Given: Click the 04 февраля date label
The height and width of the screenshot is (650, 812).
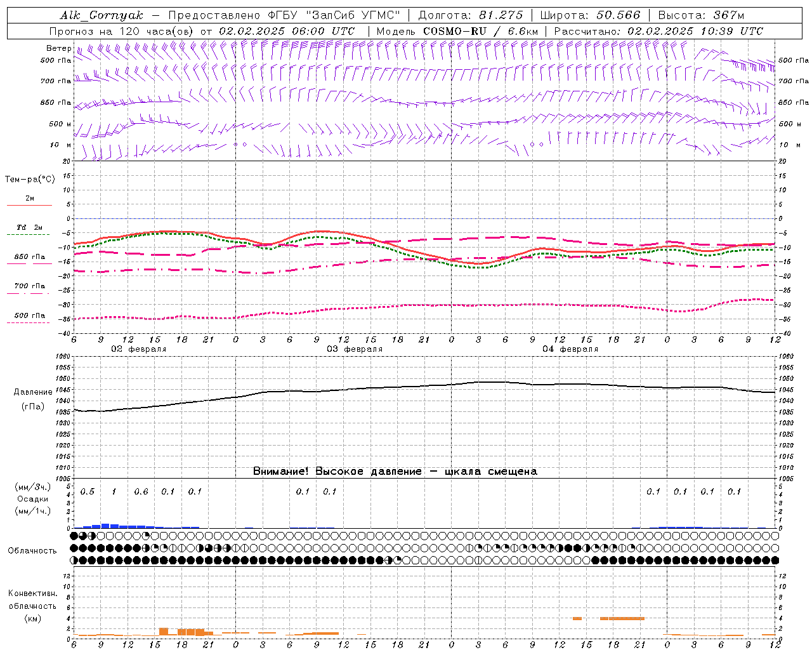Looking at the screenshot, I should point(570,349).
